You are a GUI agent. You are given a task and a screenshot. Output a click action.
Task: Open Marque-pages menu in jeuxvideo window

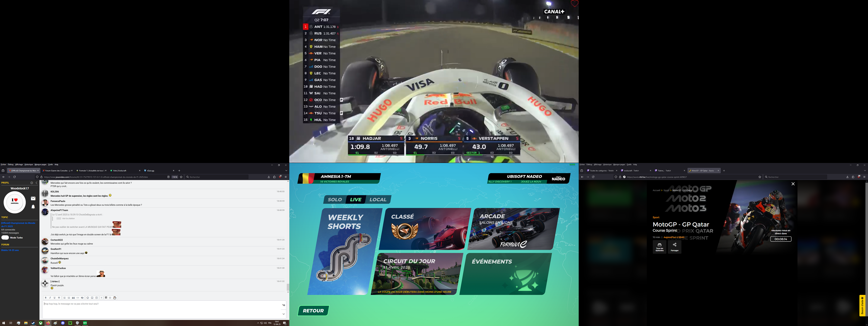click(x=40, y=165)
